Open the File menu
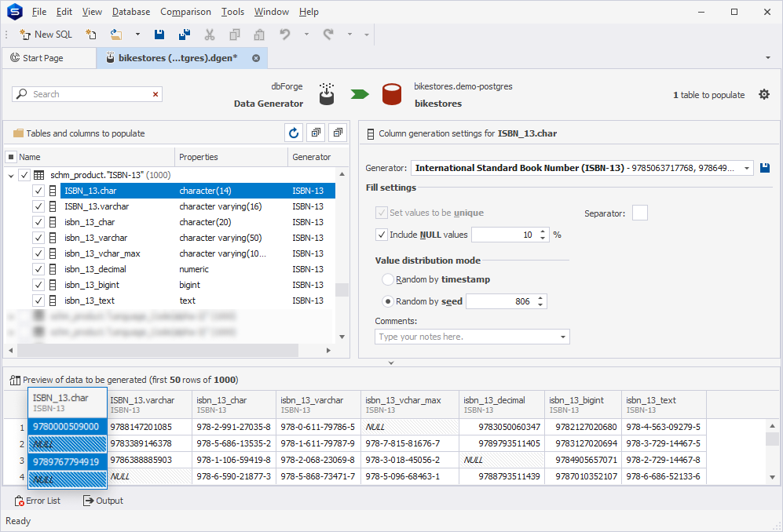Viewport: 783px width, 532px height. point(39,12)
